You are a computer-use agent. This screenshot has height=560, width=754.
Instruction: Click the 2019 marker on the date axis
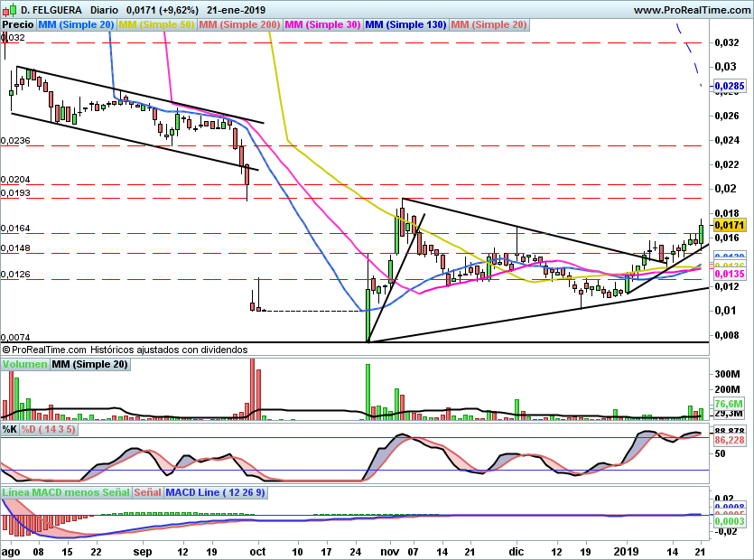626,550
